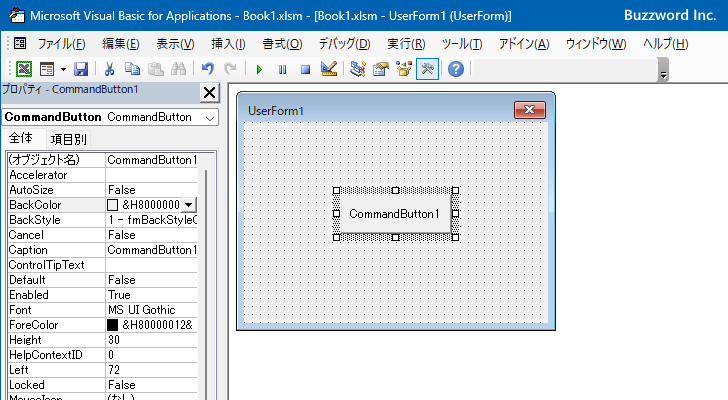Click the Design Mode icon
Screen dimensions: 728x400
329,69
